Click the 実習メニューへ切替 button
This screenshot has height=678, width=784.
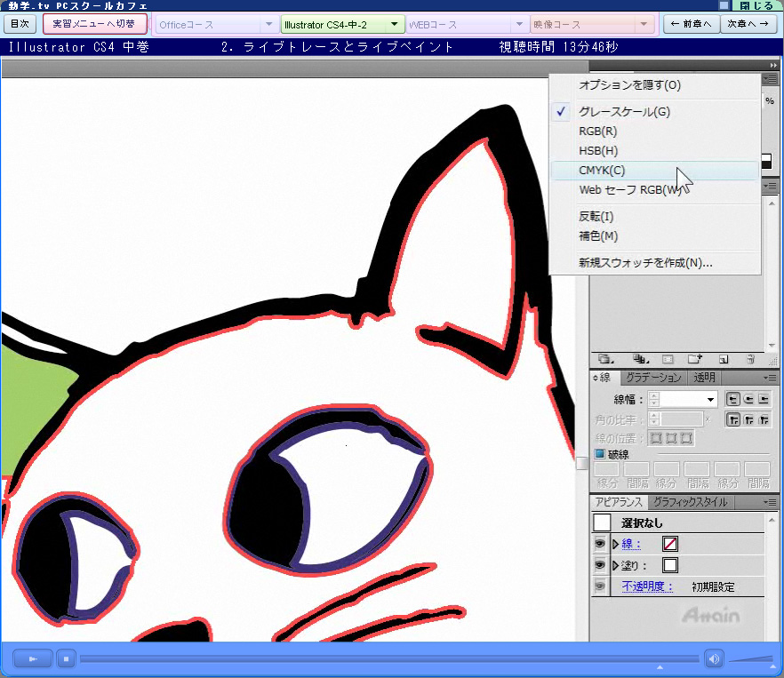click(x=93, y=24)
